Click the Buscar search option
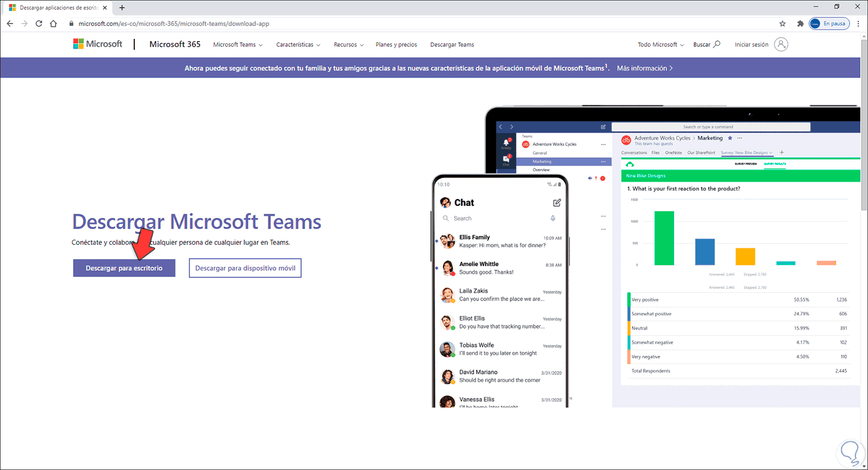Screen dimensions: 868x470 [707, 45]
